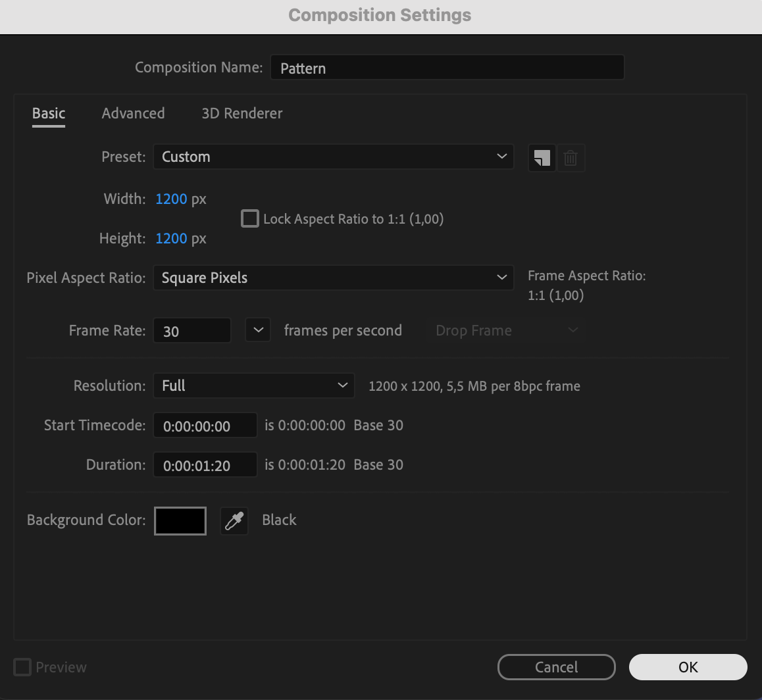
Task: Click the Composition Name text field
Action: click(447, 68)
